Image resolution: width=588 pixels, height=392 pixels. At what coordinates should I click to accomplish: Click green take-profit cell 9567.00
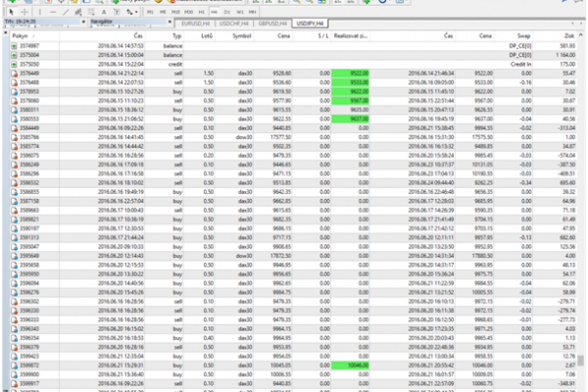point(350,101)
